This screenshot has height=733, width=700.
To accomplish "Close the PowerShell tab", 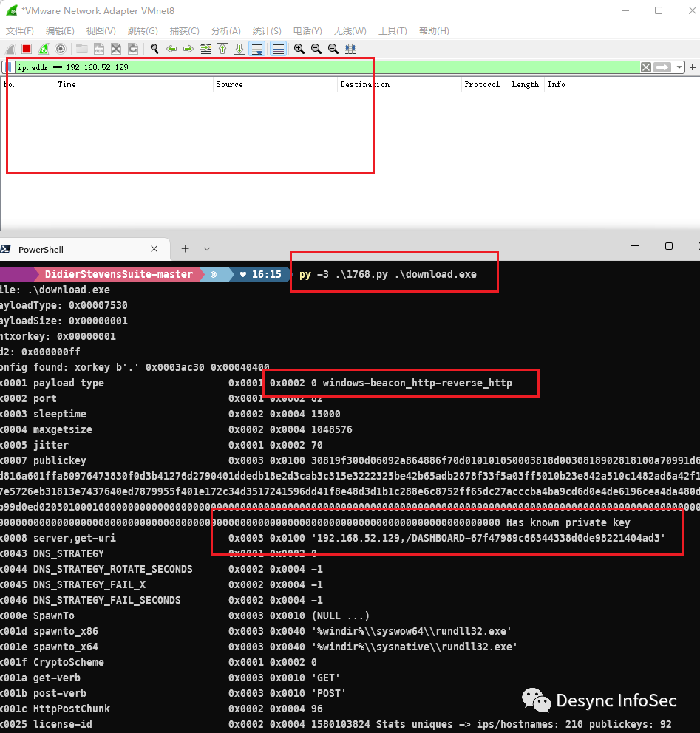I will pos(154,249).
